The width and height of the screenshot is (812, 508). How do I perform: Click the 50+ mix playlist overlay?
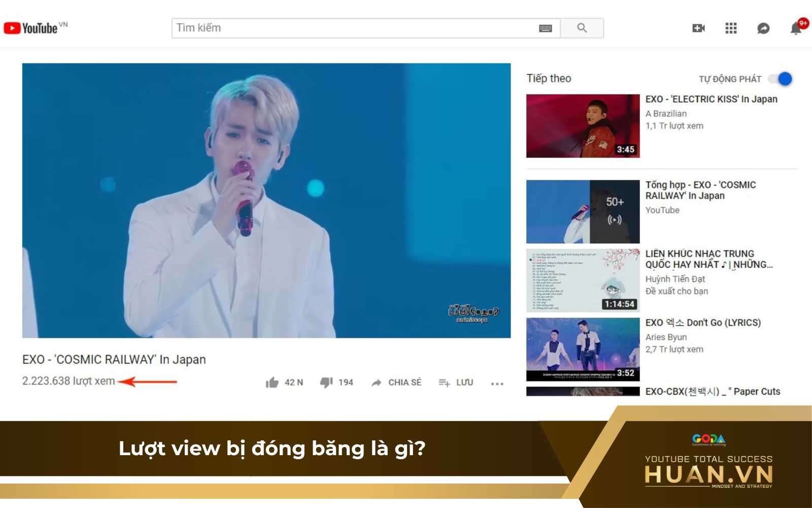pyautogui.click(x=615, y=211)
